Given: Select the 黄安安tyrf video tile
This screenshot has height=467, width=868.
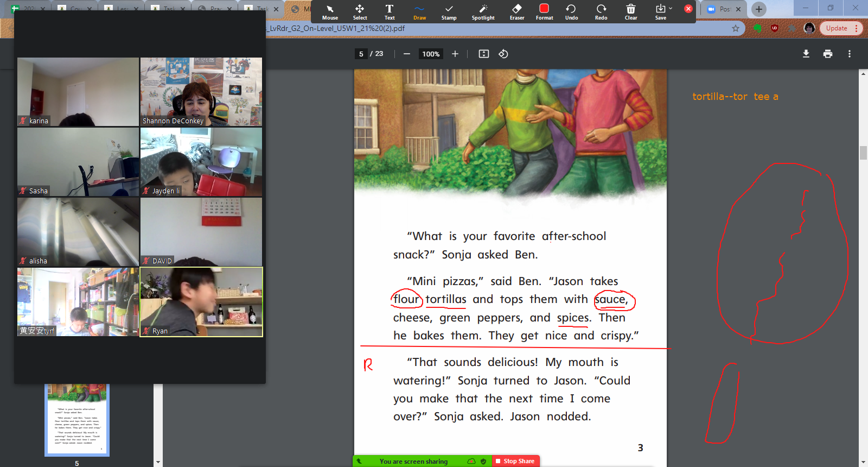Looking at the screenshot, I should pos(78,302).
